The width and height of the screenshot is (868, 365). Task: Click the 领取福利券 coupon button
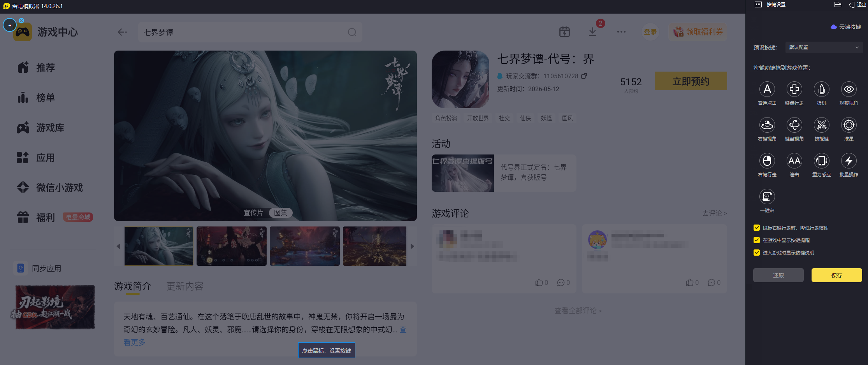[x=698, y=32]
